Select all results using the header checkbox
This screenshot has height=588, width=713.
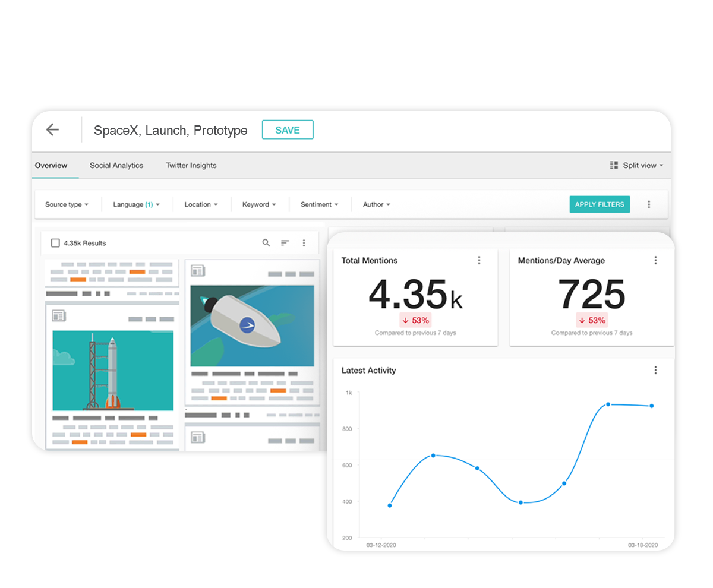coord(55,243)
